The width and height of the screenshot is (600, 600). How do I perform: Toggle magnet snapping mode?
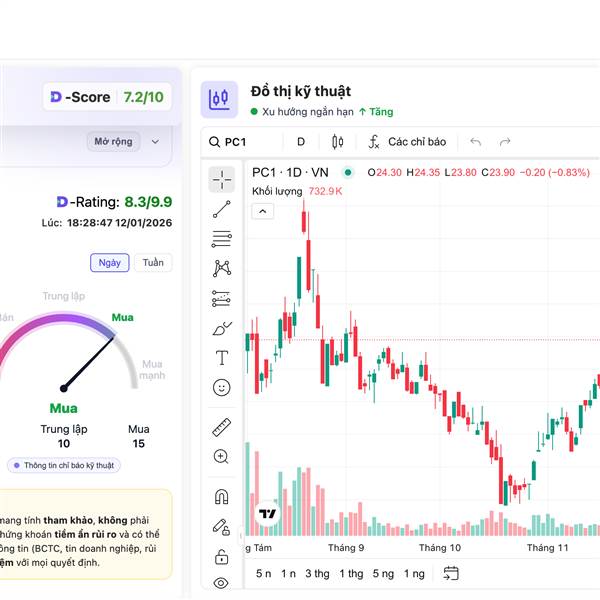click(222, 496)
